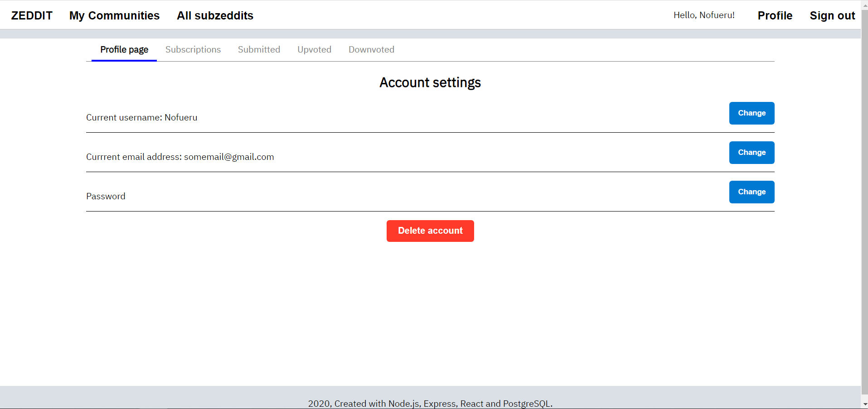The width and height of the screenshot is (868, 409).
Task: Go to My Communities
Action: pyautogui.click(x=114, y=15)
